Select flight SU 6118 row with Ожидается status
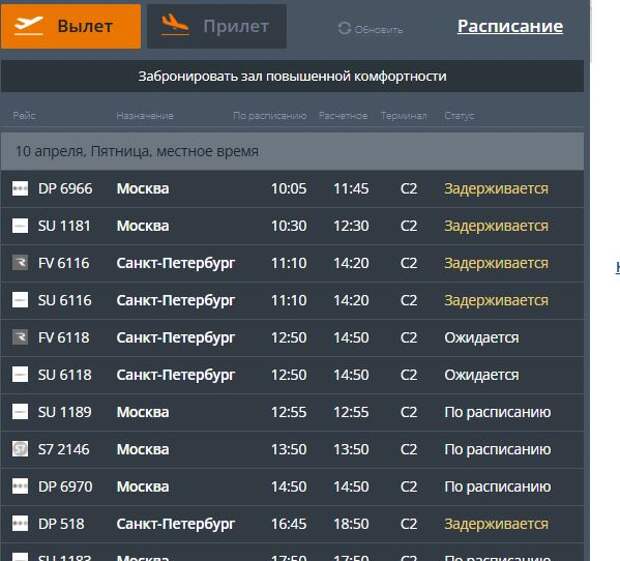Viewport: 620px width, 561px height. point(292,375)
